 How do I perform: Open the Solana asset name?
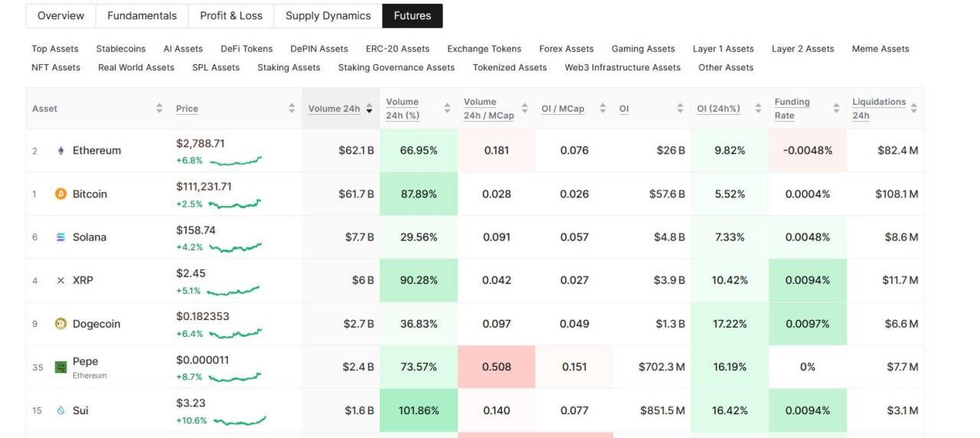click(x=90, y=237)
